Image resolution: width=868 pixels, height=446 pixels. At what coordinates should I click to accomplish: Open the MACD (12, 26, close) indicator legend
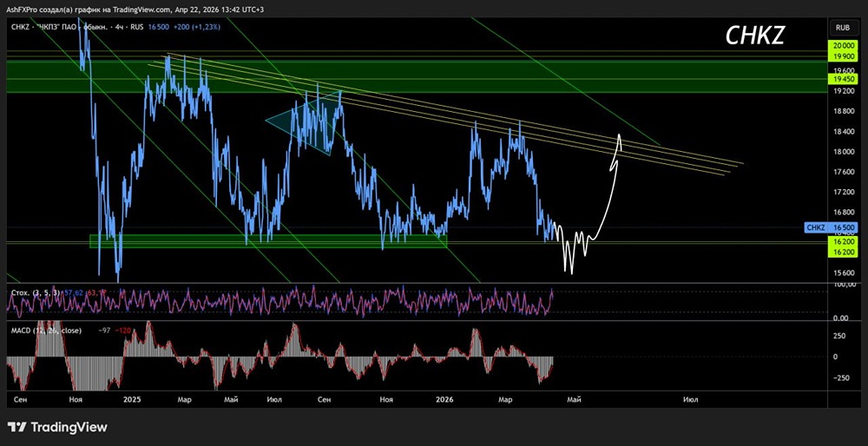click(x=46, y=331)
